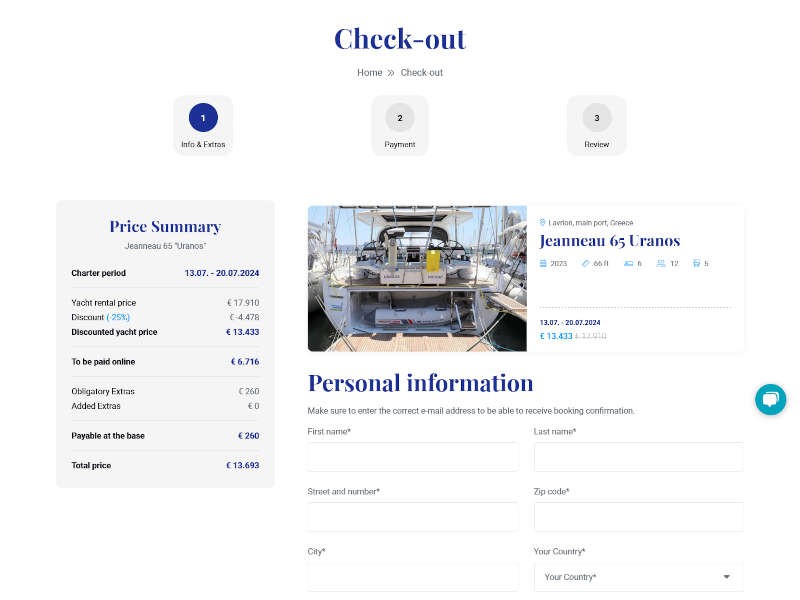Click the toilets icon in the yacht specs
Image resolution: width=800 pixels, height=600 pixels.
coord(696,263)
